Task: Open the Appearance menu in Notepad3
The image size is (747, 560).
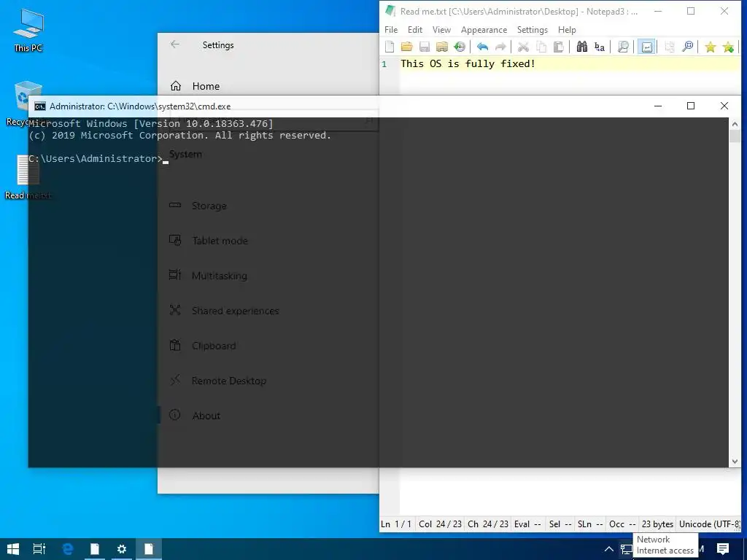Action: [484, 29]
